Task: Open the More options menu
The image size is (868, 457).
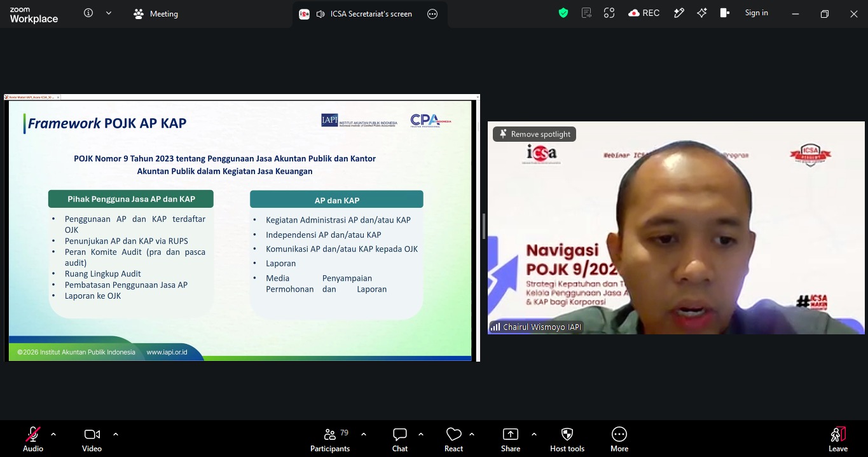Action: [619, 439]
